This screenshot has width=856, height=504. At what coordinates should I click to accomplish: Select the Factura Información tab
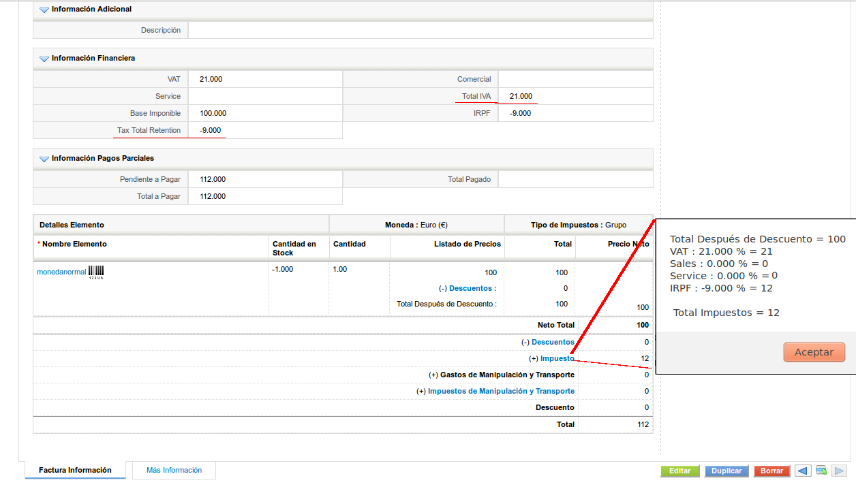[75, 470]
